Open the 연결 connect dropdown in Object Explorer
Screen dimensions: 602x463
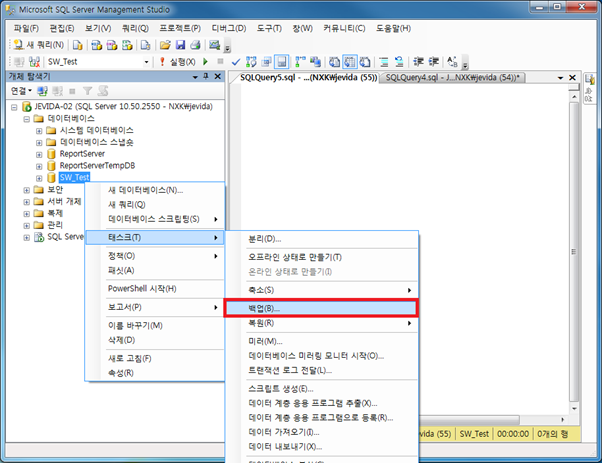[21, 91]
